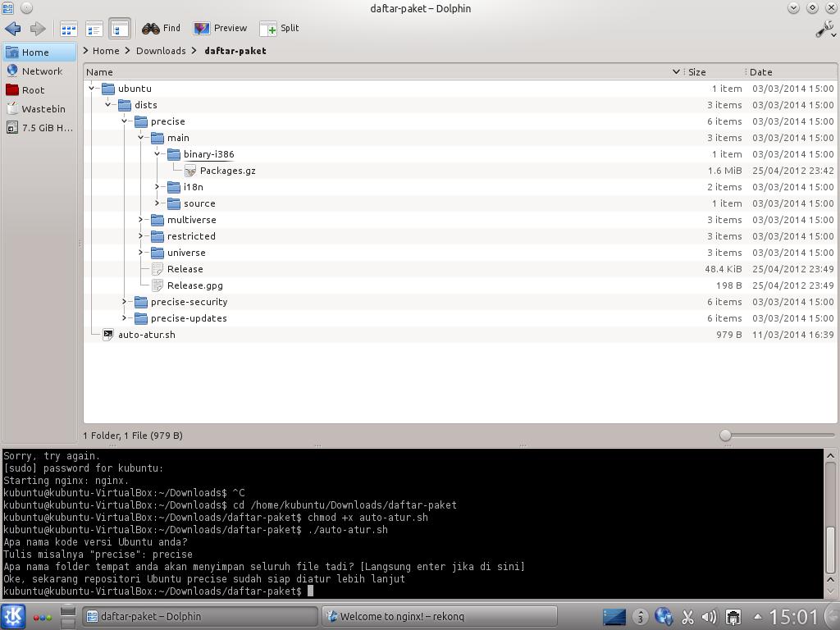Open Root in Places panel
This screenshot has width=840, height=630.
click(39, 90)
